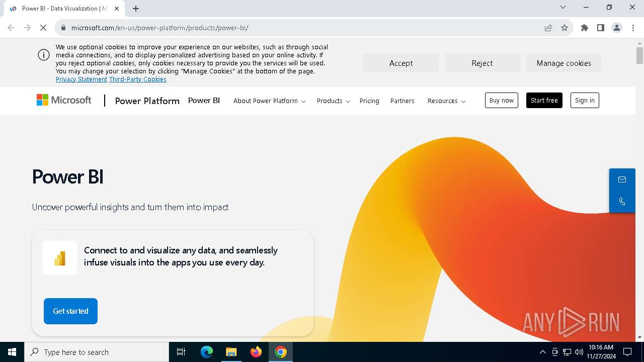Open Windows Start menu

tap(12, 352)
